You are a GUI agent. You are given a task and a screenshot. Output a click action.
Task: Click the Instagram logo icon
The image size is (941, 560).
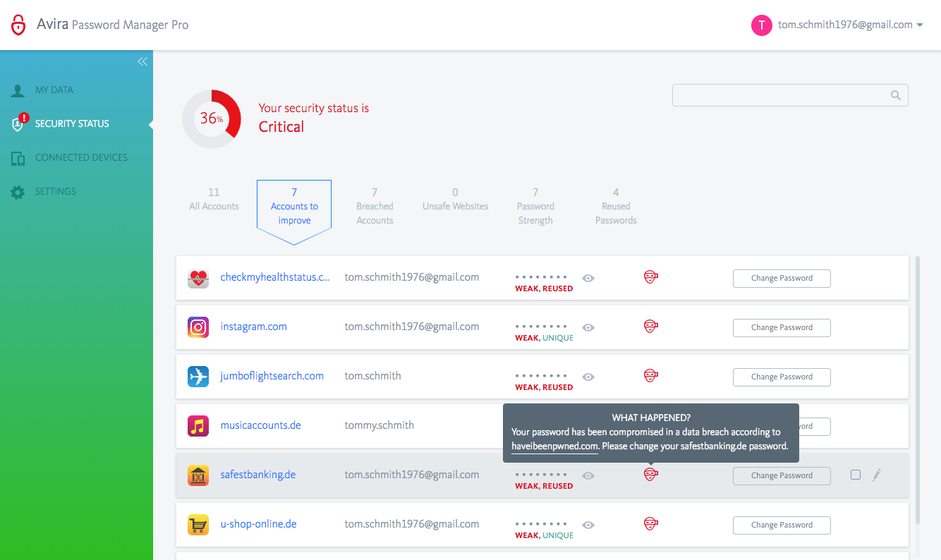[x=198, y=327]
